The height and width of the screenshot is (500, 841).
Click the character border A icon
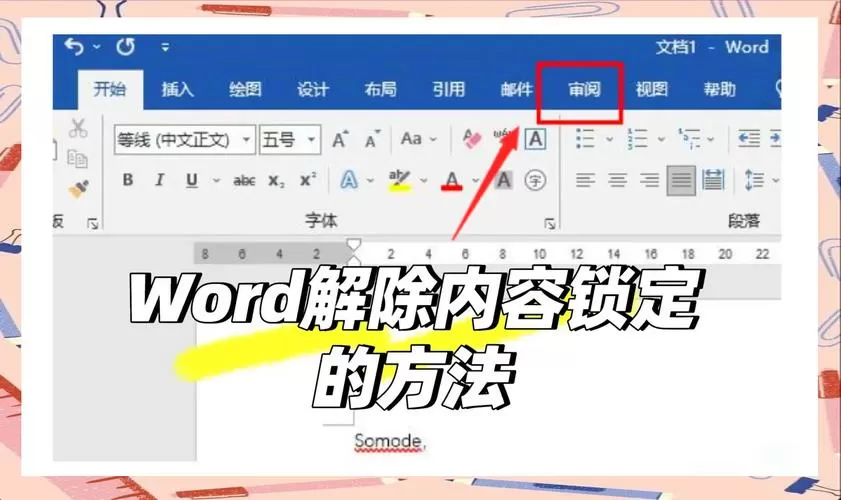click(535, 139)
